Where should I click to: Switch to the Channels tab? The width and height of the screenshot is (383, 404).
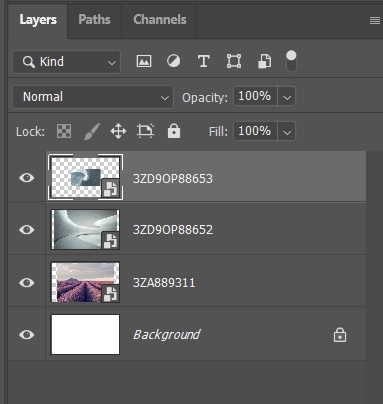pyautogui.click(x=160, y=20)
